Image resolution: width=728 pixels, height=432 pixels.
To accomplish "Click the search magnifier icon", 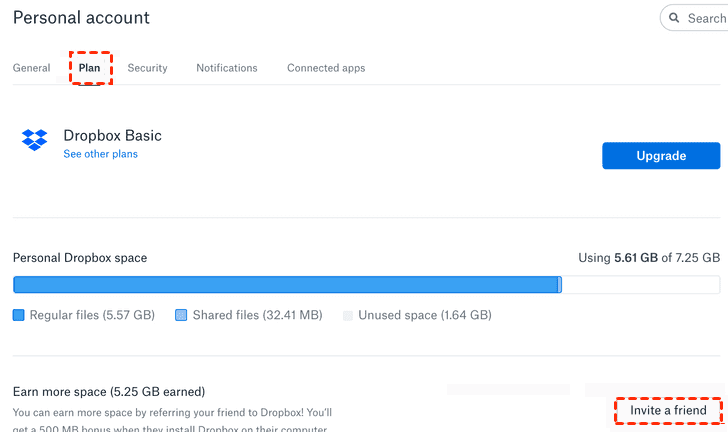I will [x=675, y=18].
